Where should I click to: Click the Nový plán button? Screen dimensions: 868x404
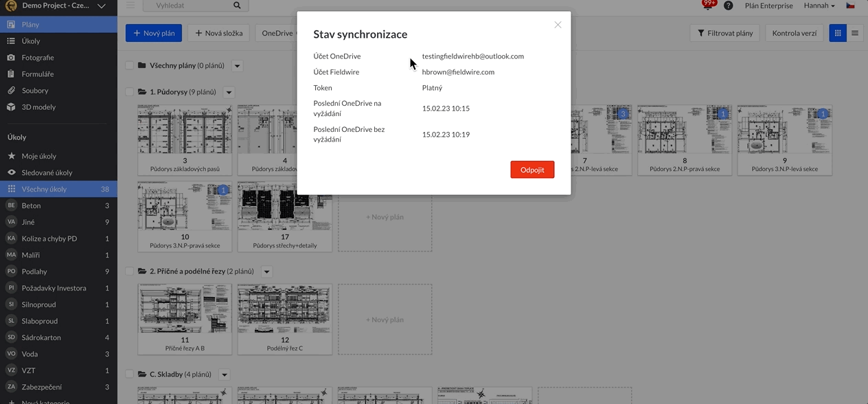pos(154,33)
